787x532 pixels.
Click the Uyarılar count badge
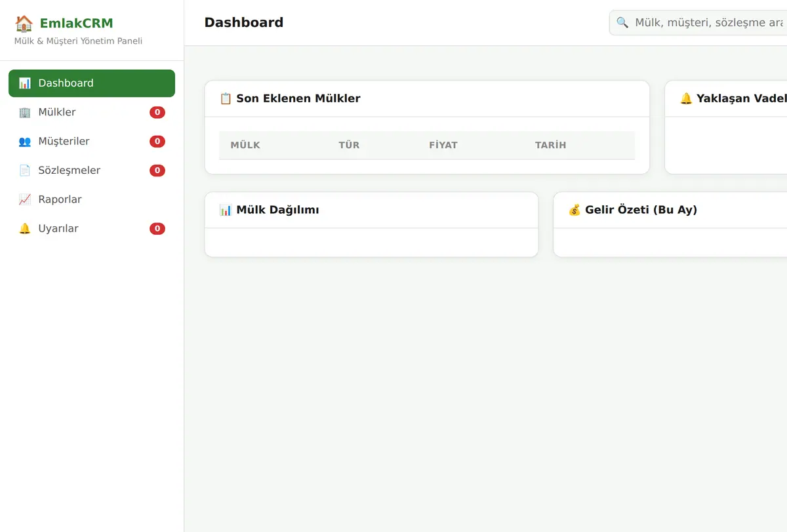coord(157,228)
